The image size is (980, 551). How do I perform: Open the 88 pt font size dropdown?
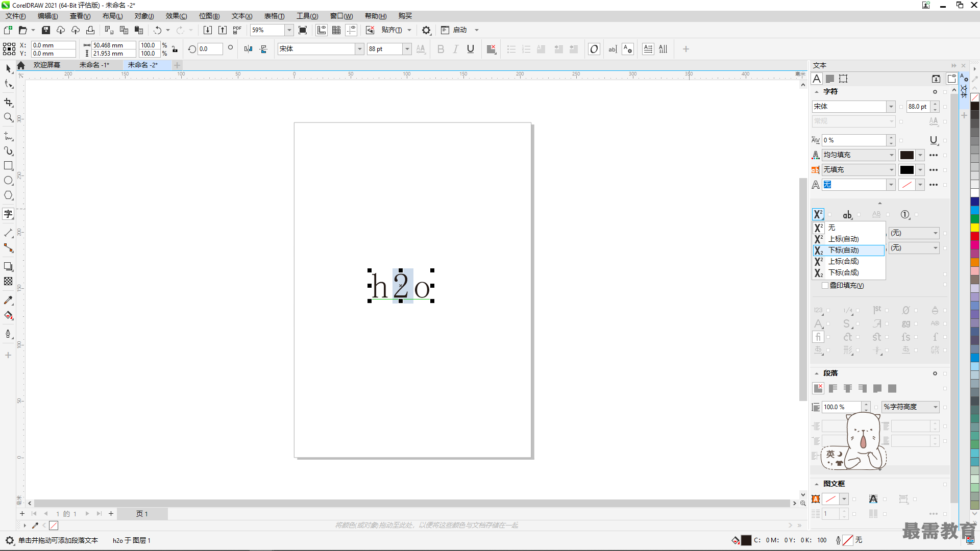click(x=407, y=49)
